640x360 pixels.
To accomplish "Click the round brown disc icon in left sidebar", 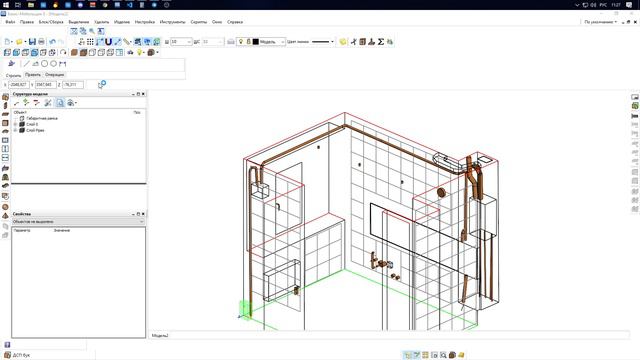I will (5, 207).
